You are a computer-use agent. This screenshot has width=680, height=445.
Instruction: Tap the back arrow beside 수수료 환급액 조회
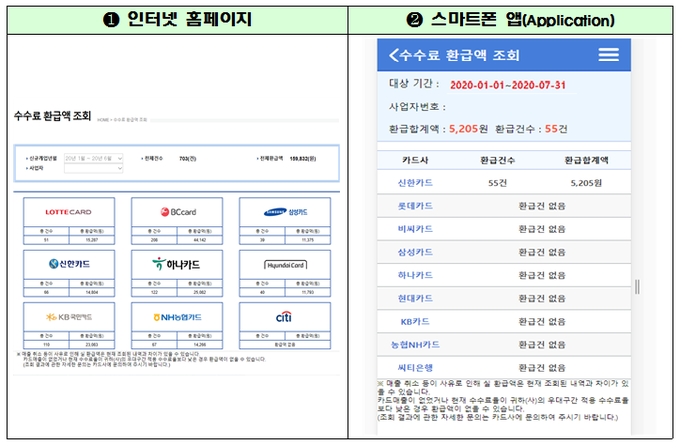click(x=394, y=55)
